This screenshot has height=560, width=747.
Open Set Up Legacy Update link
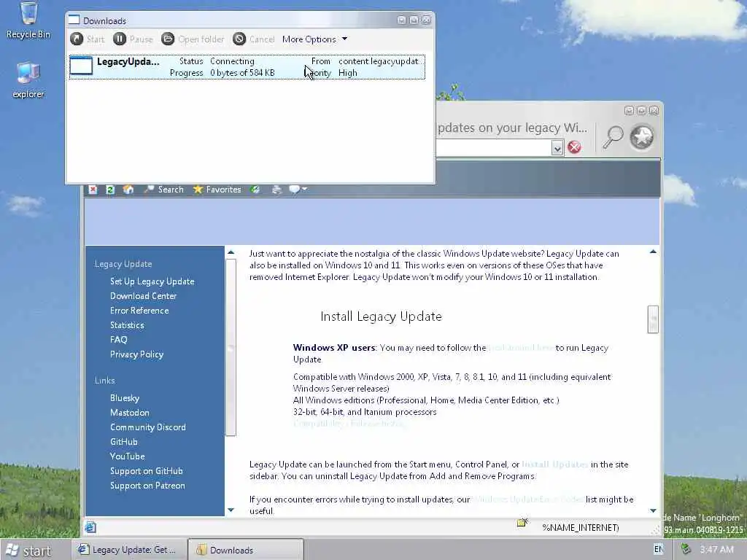152,281
